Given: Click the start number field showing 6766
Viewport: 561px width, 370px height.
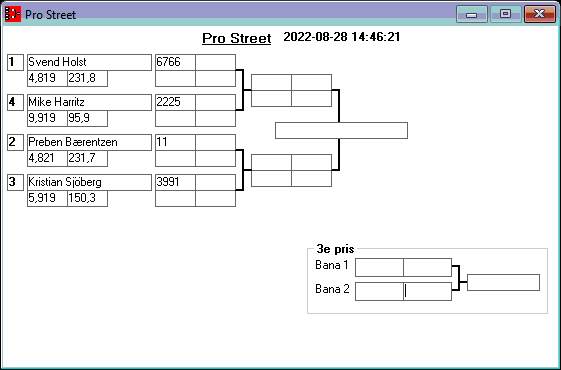Looking at the screenshot, I should [x=175, y=62].
